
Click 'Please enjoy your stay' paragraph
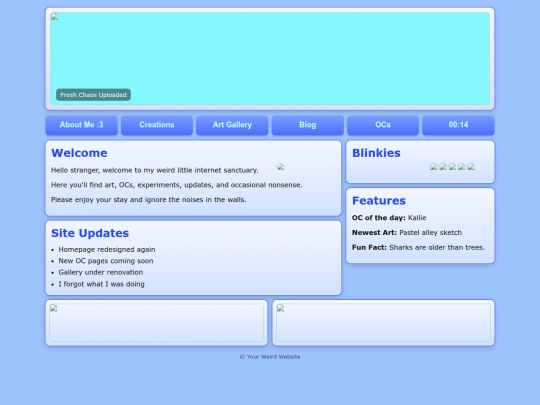coord(149,200)
